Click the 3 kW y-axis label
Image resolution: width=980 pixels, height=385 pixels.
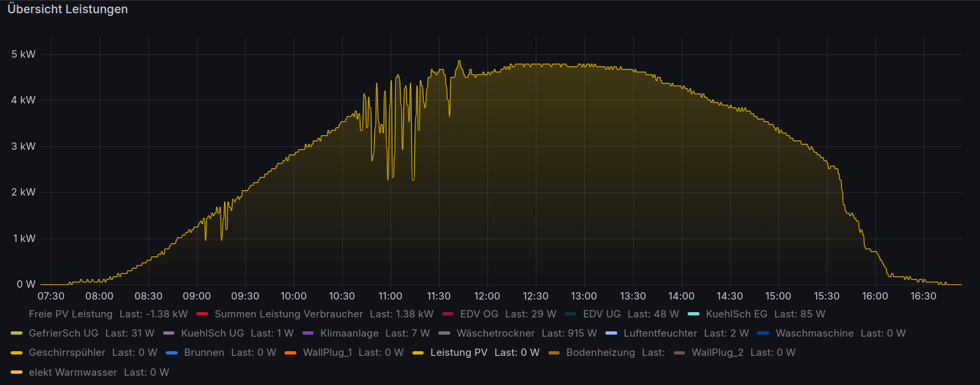[24, 146]
